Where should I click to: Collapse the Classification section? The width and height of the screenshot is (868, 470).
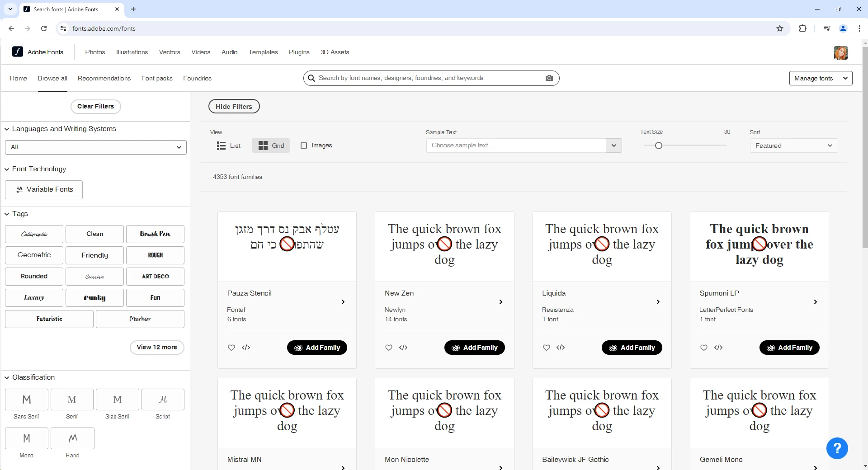click(7, 378)
